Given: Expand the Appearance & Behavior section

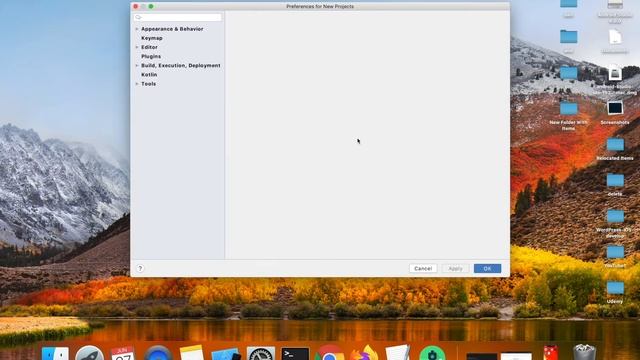Looking at the screenshot, I should click(137, 29).
